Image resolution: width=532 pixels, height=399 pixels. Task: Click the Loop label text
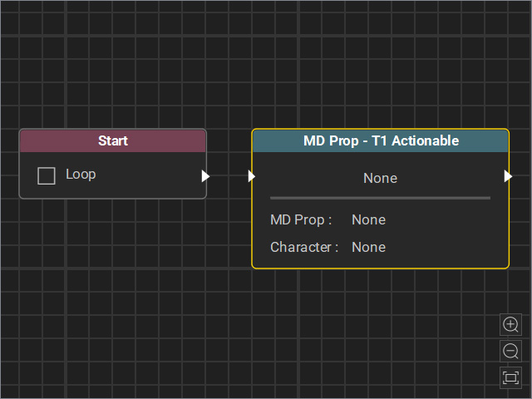(x=81, y=175)
